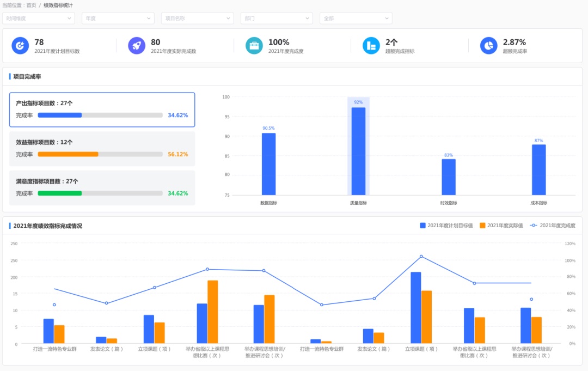
Task: Click the pie chart icon for 超额完成率
Action: coord(488,46)
